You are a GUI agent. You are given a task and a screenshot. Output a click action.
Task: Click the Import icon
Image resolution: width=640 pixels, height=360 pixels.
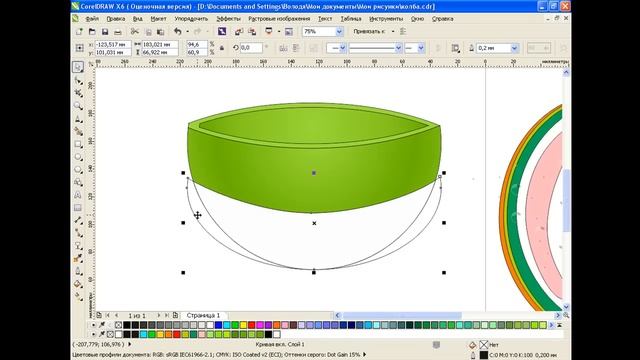pos(239,31)
